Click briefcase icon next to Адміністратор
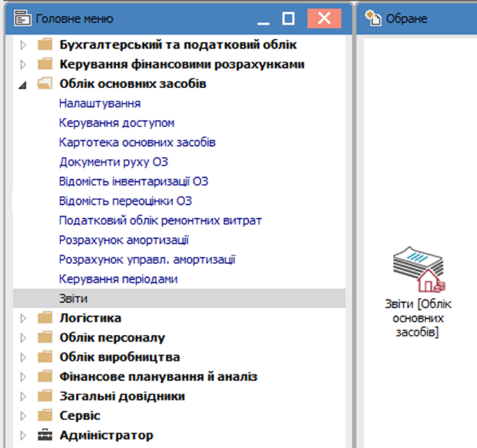Screen dimensions: 477x448 [45, 435]
